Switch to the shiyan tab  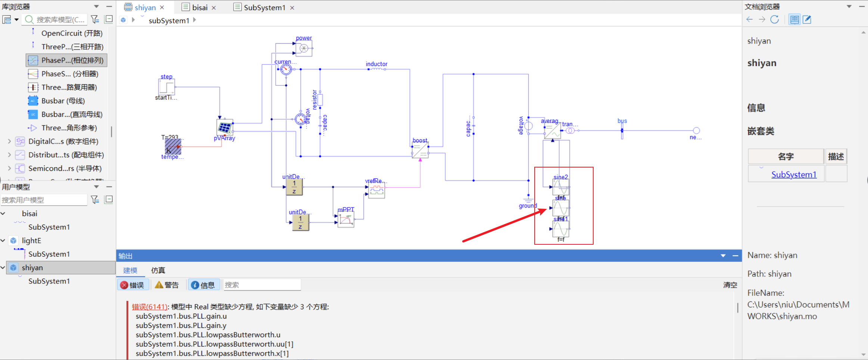[x=145, y=7]
